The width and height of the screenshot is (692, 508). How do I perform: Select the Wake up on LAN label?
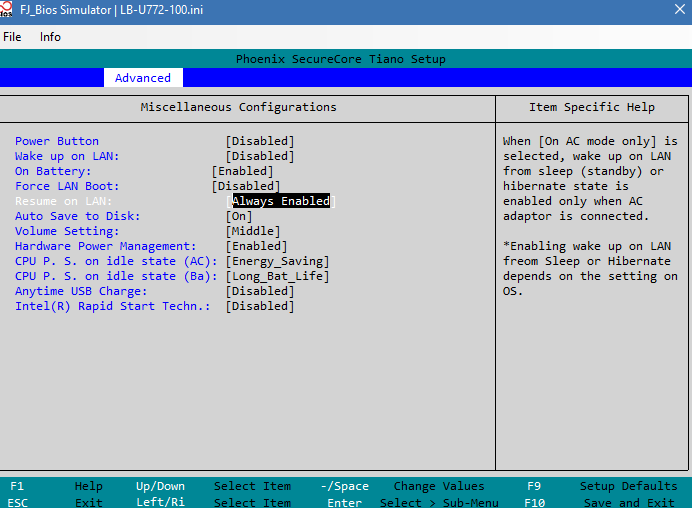click(67, 156)
